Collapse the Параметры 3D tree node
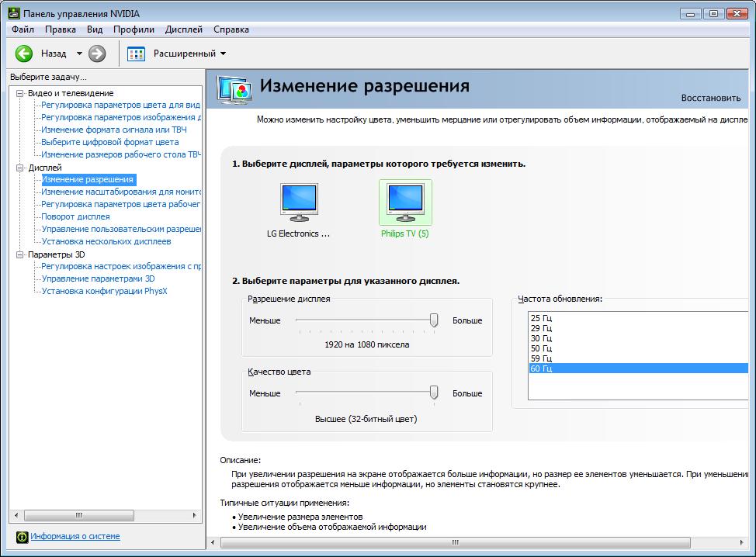This screenshot has width=756, height=557. tap(19, 254)
